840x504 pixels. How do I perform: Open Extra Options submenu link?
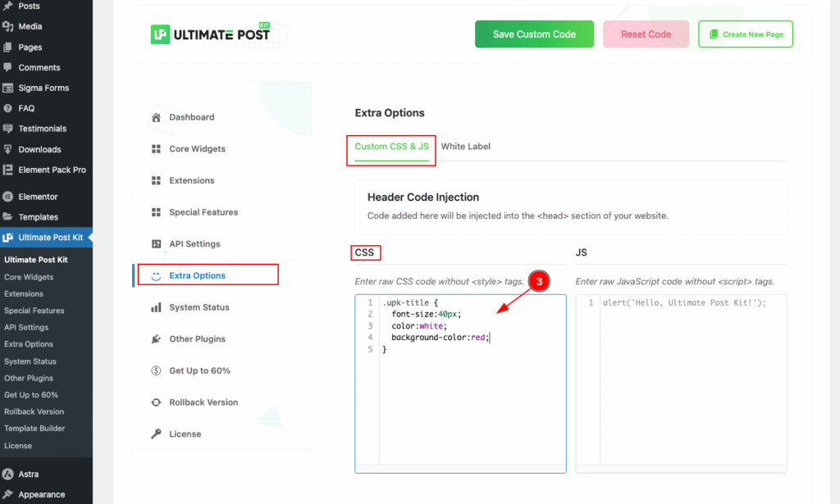(29, 344)
